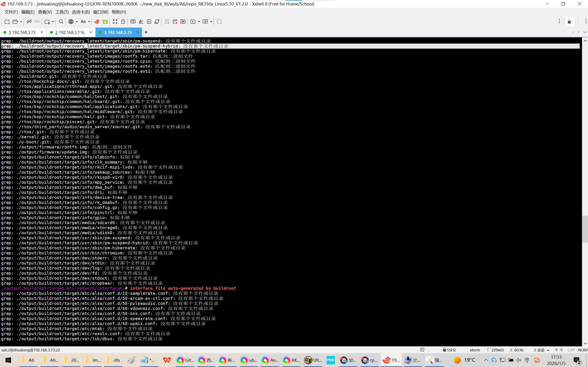
Task: Toggle the lock button at the far right of the toolbar
Action: click(569, 22)
